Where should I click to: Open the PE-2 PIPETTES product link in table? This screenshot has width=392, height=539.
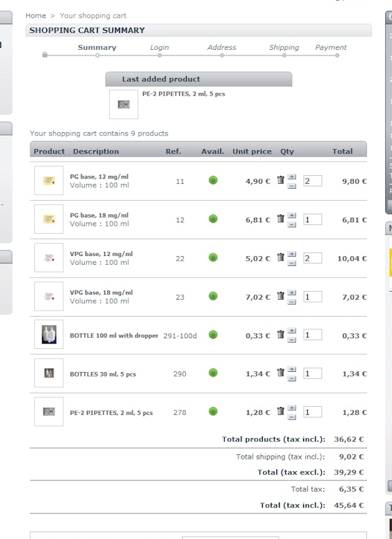[111, 412]
